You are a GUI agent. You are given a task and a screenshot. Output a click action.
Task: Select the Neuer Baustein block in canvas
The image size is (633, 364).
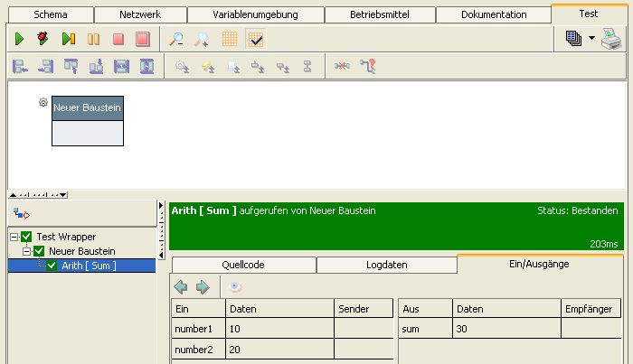coord(87,107)
